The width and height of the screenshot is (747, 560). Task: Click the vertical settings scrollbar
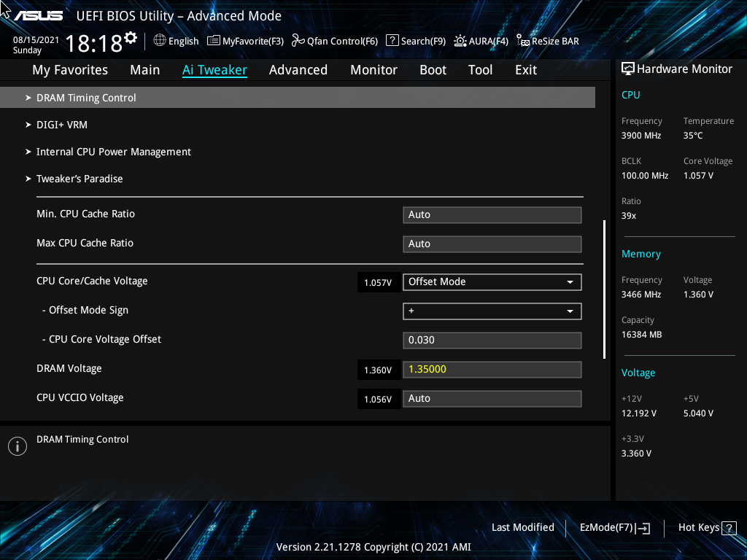pyautogui.click(x=604, y=289)
